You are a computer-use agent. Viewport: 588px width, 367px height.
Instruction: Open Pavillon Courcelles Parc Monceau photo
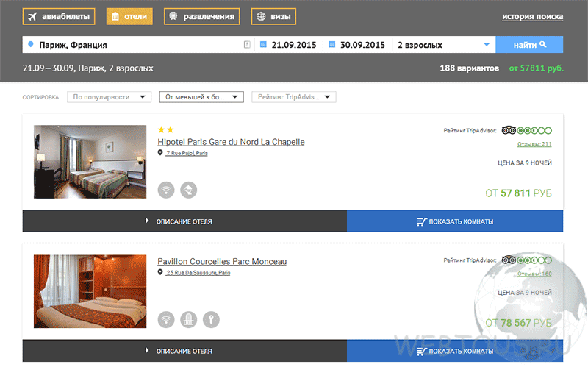(90, 291)
